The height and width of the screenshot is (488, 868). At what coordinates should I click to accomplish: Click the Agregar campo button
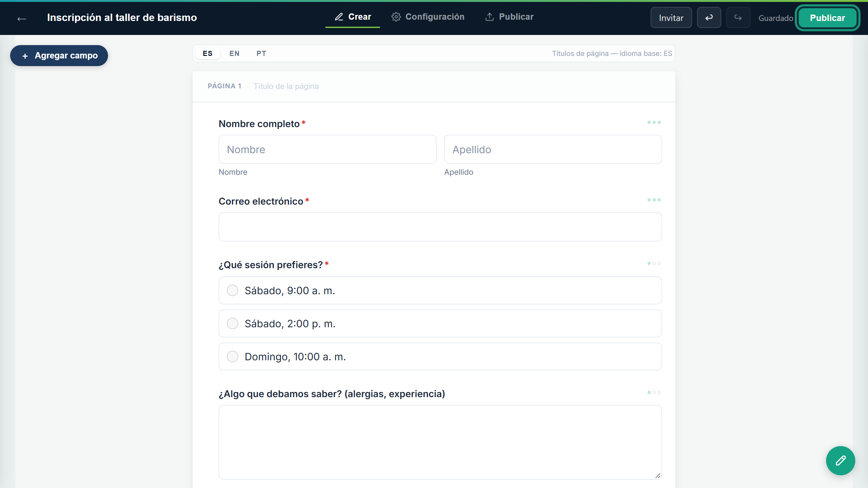(x=59, y=56)
